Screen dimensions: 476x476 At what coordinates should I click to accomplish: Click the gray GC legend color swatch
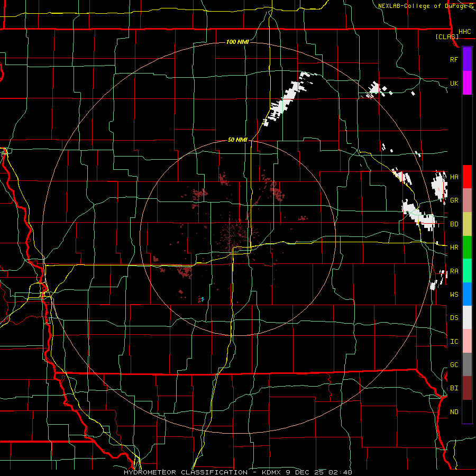coord(467,364)
